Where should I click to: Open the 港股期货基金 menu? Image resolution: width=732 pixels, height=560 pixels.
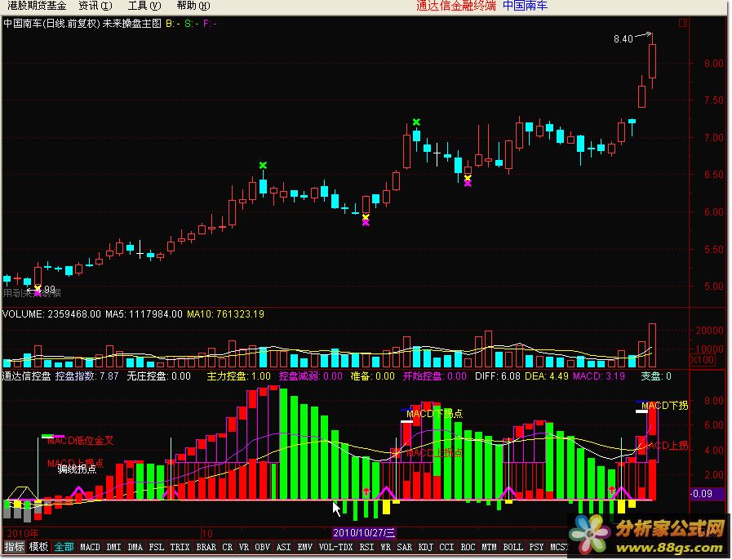coord(37,6)
